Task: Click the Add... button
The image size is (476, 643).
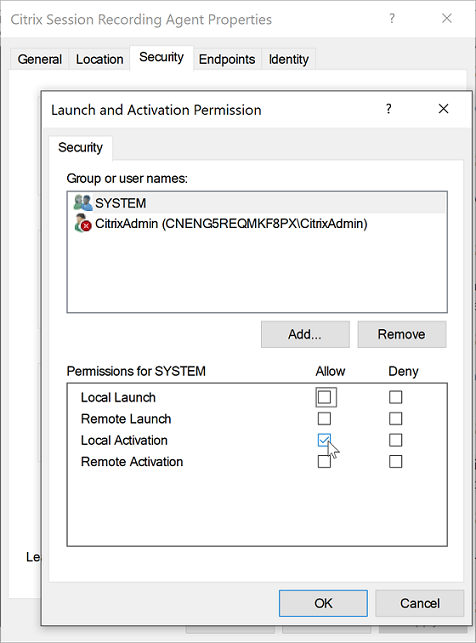Action: pos(305,334)
